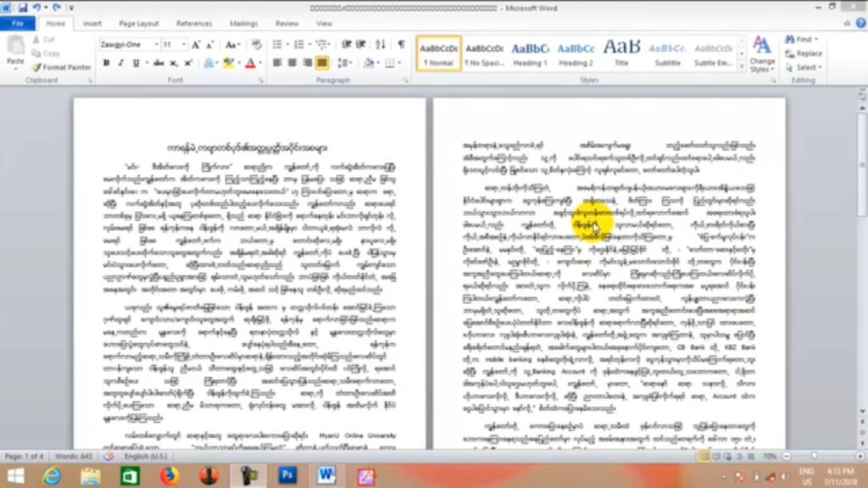The height and width of the screenshot is (488, 868).
Task: Switch to Full Screen Reading view
Action: 716,457
